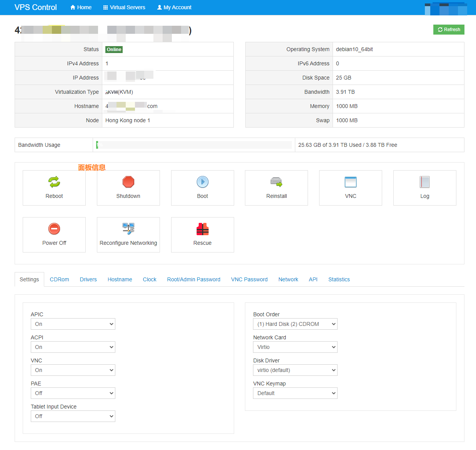Open the Reinstall drive icon
The width and height of the screenshot is (476, 450).
tap(276, 182)
